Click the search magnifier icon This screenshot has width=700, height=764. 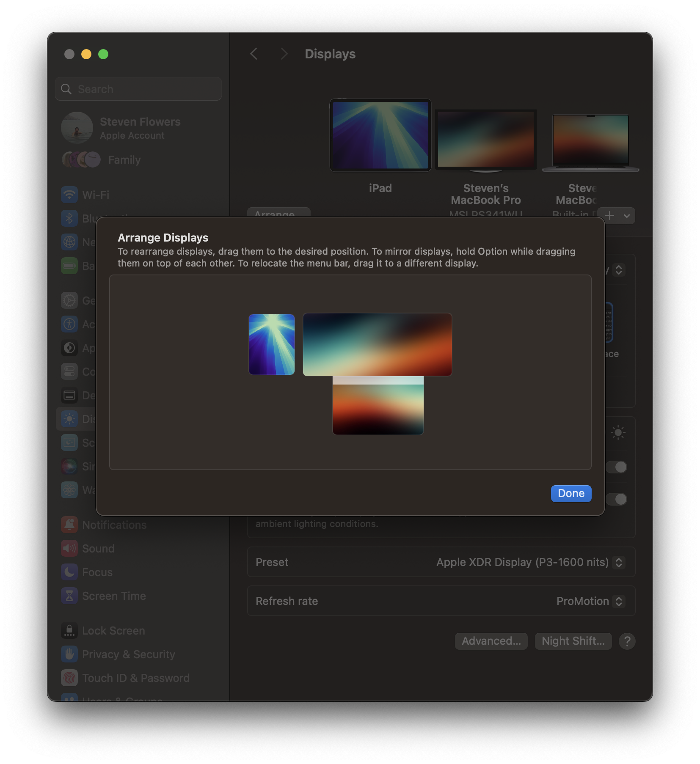[x=66, y=89]
